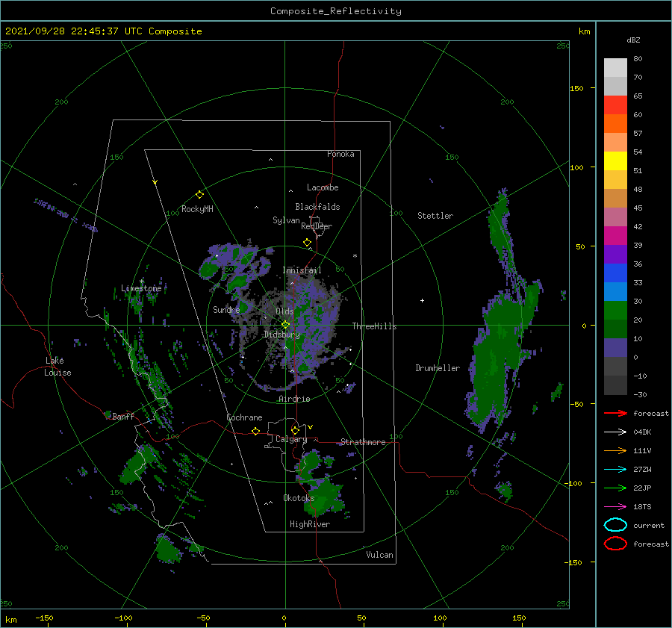Click the Sundre label
The image size is (672, 628).
226,309
